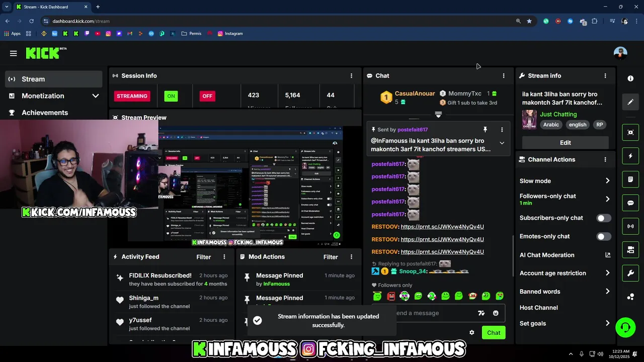
Task: Open chat settings gear icon
Action: pos(472,332)
